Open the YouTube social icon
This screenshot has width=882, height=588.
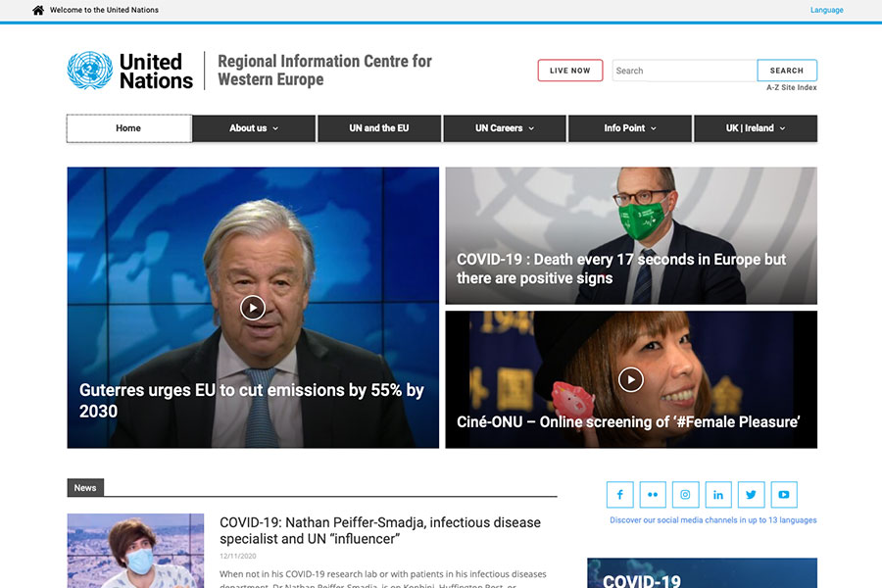point(784,495)
